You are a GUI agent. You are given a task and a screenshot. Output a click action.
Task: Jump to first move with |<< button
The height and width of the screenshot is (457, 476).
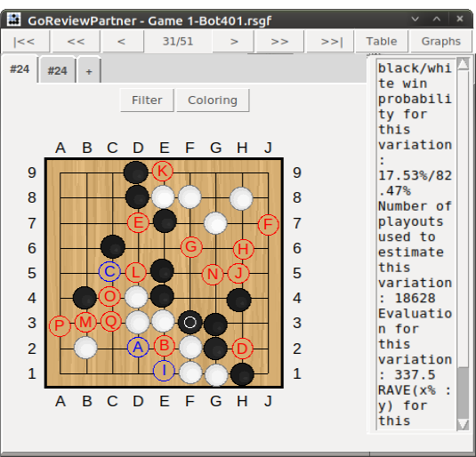tap(25, 41)
